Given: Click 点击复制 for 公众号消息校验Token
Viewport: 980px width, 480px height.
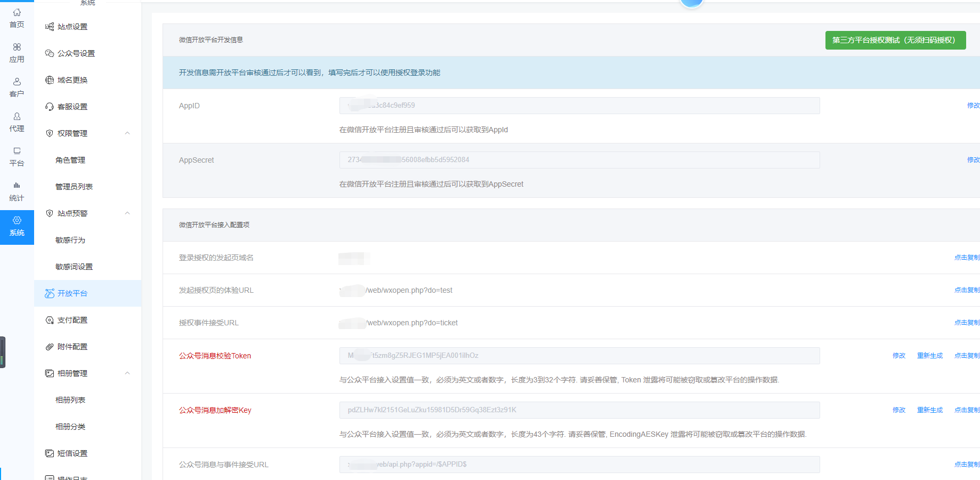Looking at the screenshot, I should point(967,356).
